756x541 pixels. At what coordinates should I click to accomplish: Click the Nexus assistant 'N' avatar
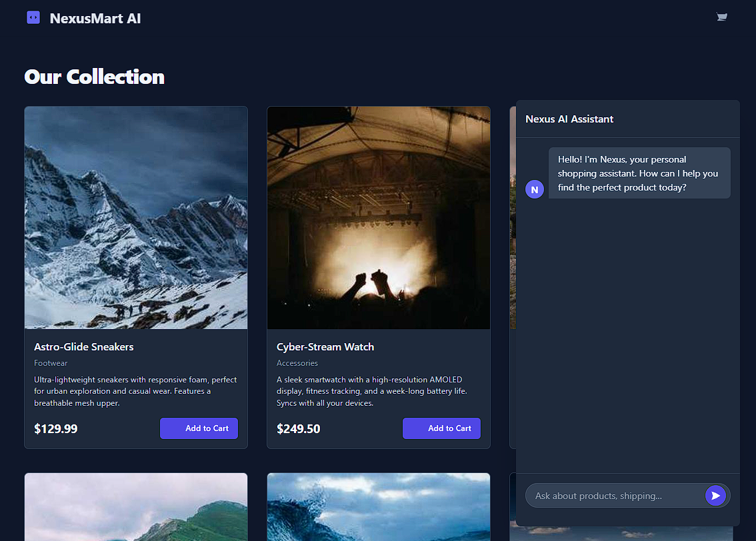pos(535,189)
